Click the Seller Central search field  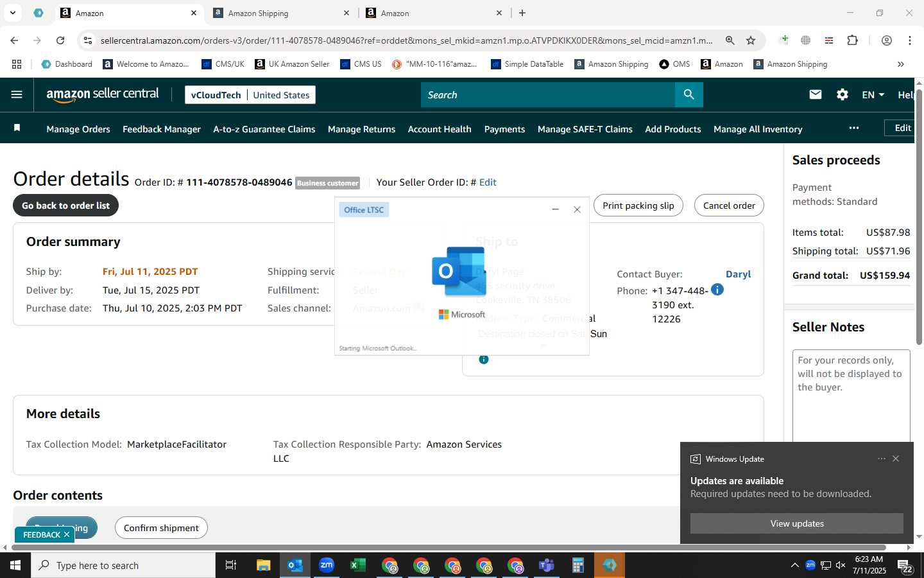pos(548,94)
